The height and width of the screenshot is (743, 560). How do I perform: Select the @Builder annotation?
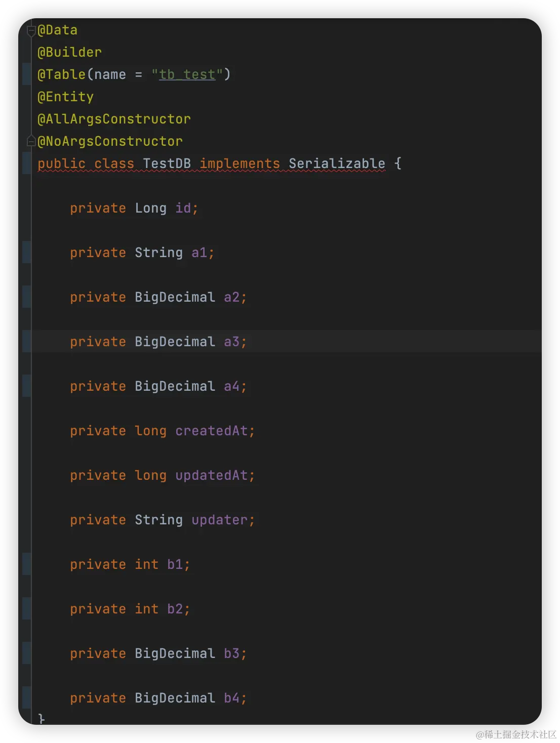tap(70, 52)
